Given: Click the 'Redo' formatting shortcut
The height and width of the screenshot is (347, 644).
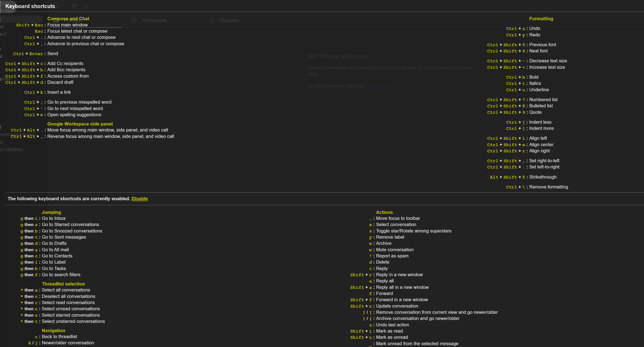Looking at the screenshot, I should coord(535,35).
